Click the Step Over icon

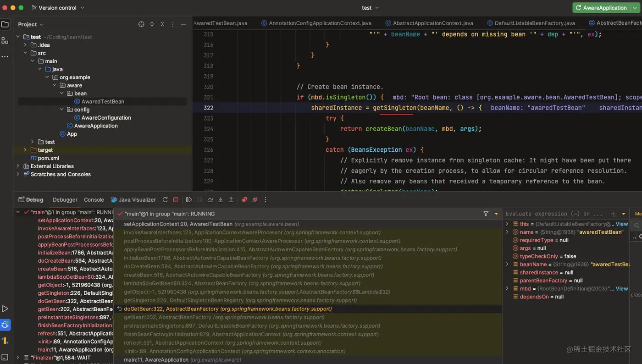[210, 199]
